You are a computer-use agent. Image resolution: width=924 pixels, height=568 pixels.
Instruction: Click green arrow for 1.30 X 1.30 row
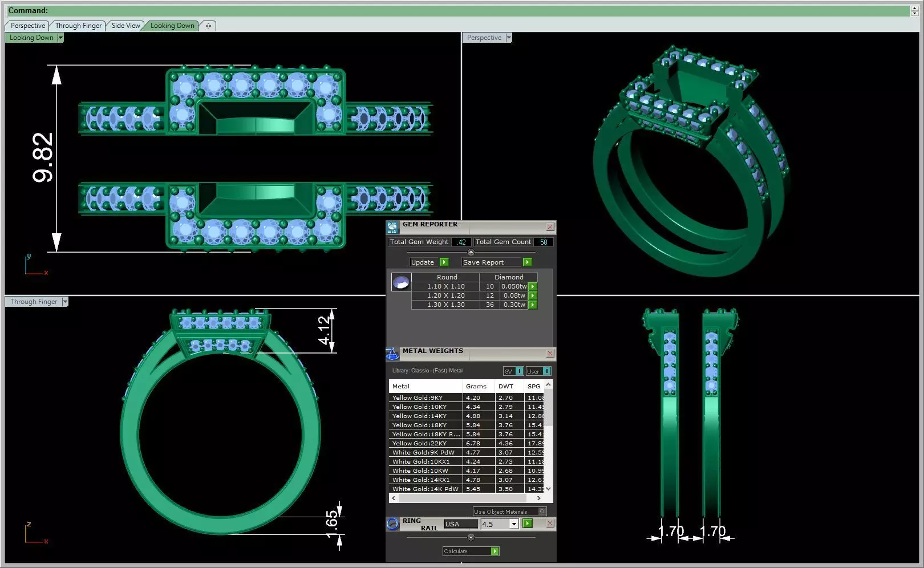(533, 305)
